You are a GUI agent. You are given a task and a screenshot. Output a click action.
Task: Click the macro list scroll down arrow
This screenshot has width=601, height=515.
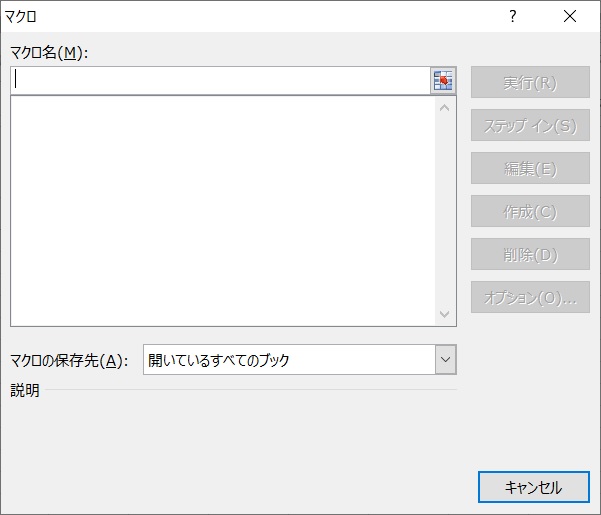pos(445,314)
